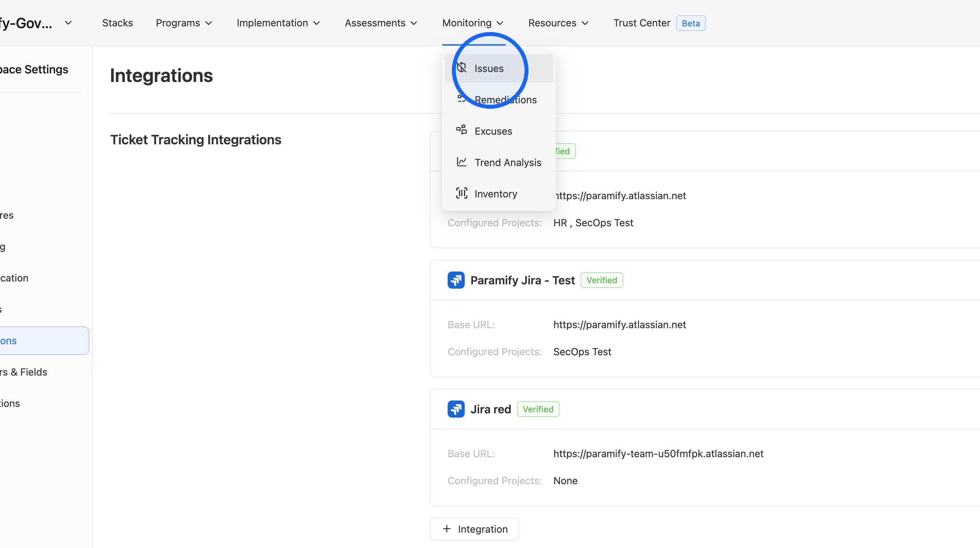This screenshot has width=980, height=548.
Task: Collapse the Monitoring dropdown
Action: pyautogui.click(x=473, y=23)
